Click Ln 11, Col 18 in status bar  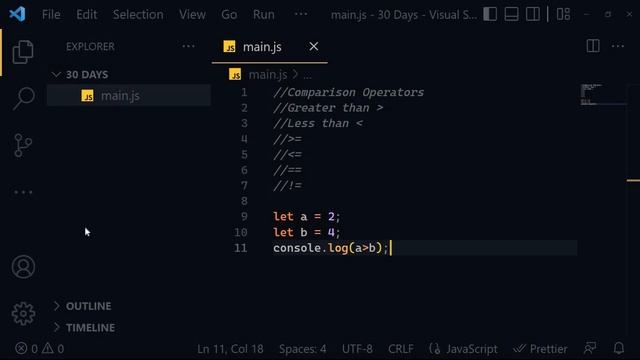pyautogui.click(x=230, y=349)
